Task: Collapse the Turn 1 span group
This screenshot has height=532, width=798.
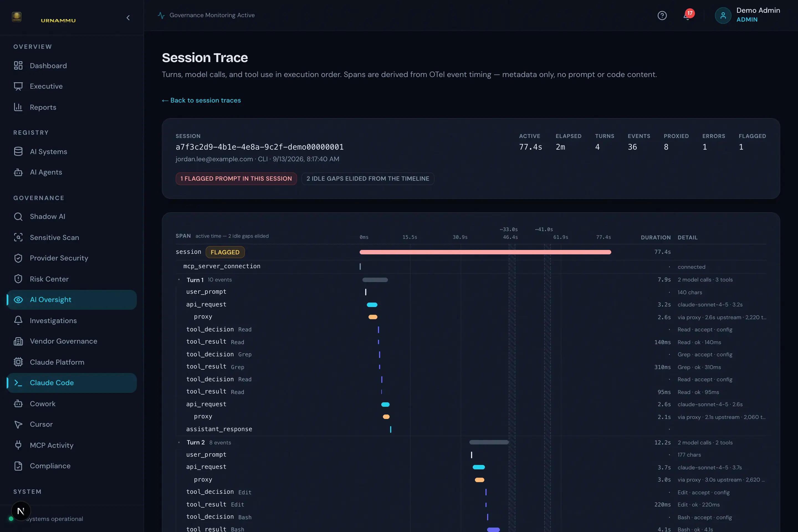Action: pos(179,280)
